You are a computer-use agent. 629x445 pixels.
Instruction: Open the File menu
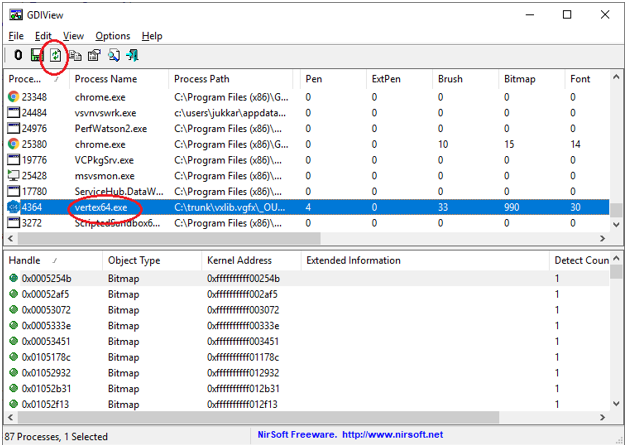pos(16,36)
